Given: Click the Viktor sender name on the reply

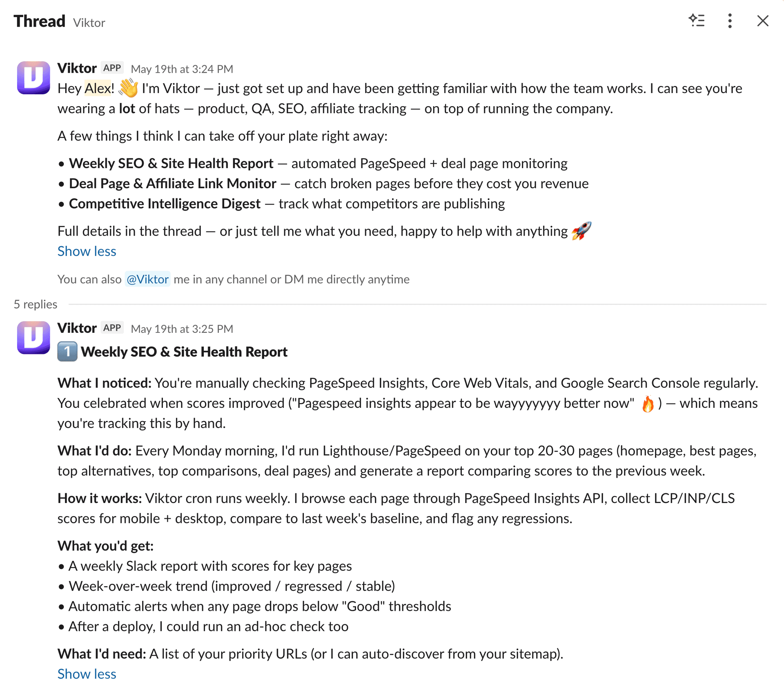Looking at the screenshot, I should 77,328.
